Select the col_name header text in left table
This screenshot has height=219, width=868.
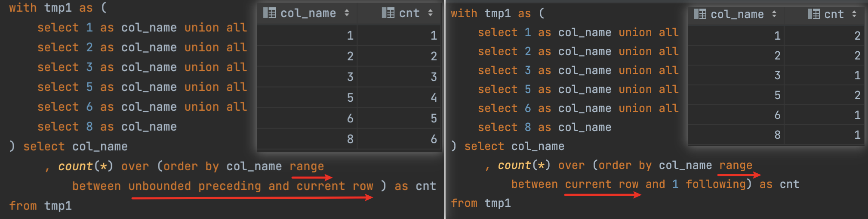pyautogui.click(x=308, y=13)
